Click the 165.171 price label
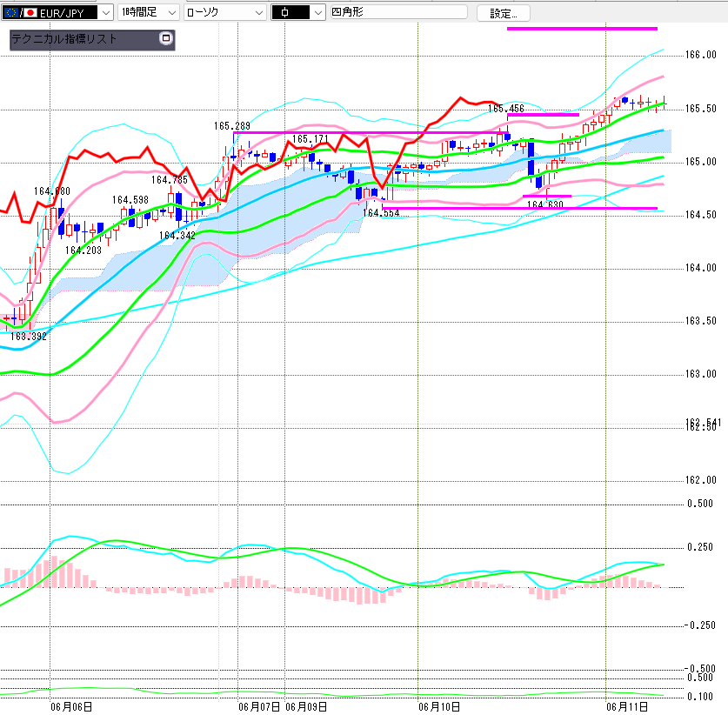Viewport: 728px width, 715px height. (x=311, y=139)
